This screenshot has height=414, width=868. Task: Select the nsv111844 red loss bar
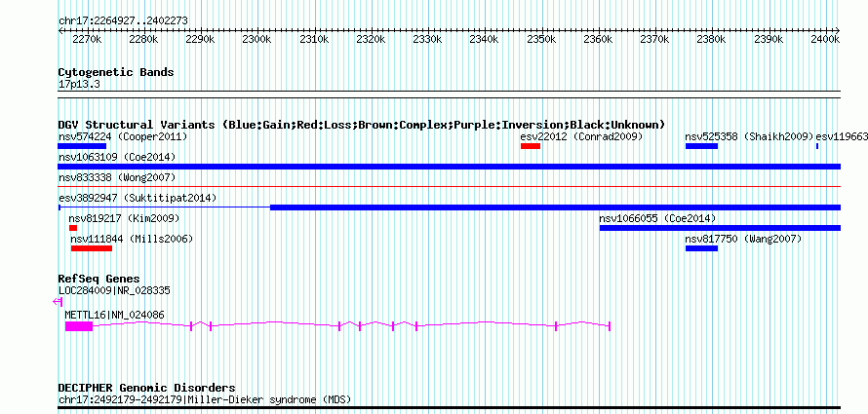tap(92, 248)
